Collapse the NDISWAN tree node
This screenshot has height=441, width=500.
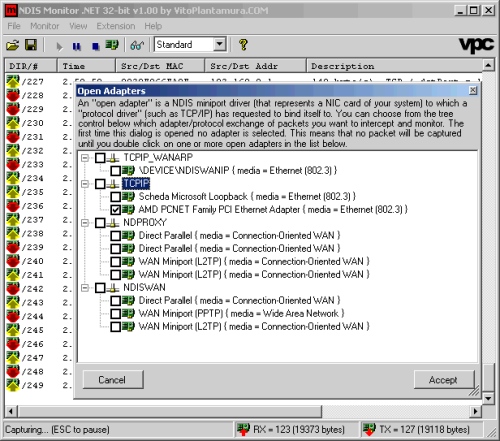tap(85, 288)
